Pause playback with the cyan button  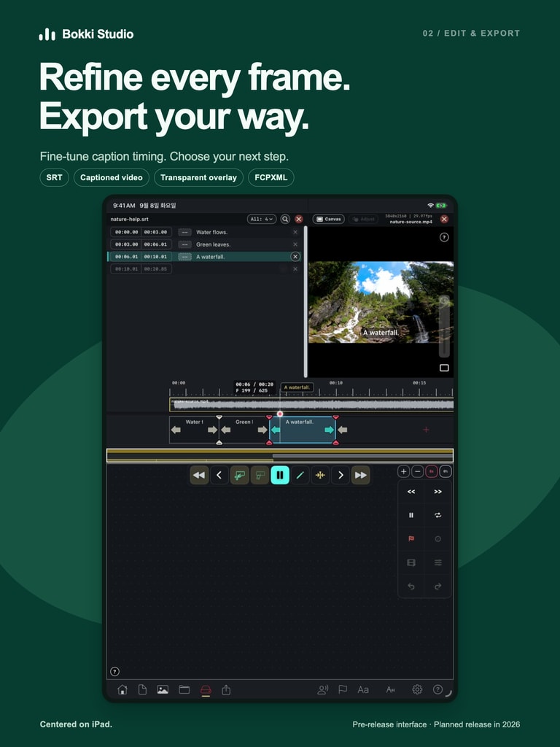[x=280, y=475]
